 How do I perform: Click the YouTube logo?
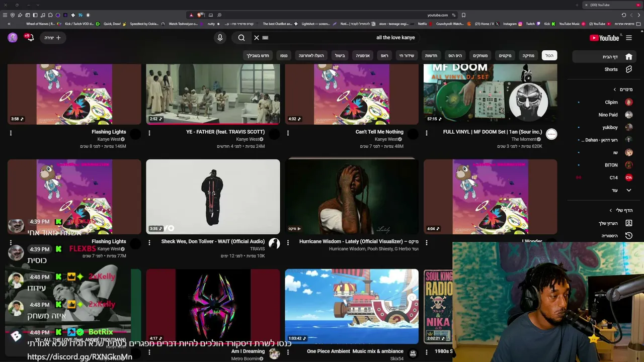tap(604, 38)
